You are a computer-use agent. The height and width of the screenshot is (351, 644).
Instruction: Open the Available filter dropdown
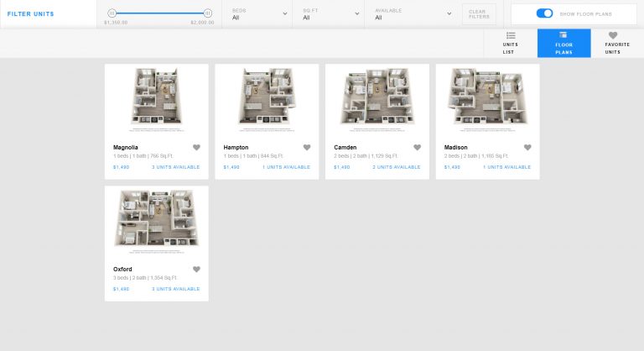pos(413,14)
